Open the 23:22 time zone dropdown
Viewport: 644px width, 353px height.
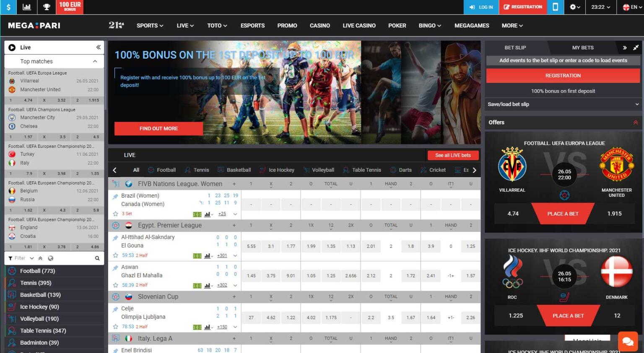pos(600,7)
